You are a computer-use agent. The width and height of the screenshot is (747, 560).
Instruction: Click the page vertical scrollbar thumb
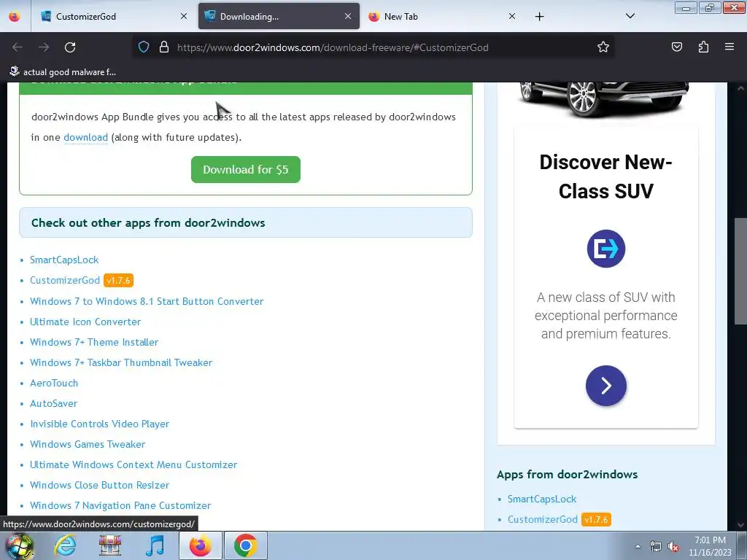(740, 270)
